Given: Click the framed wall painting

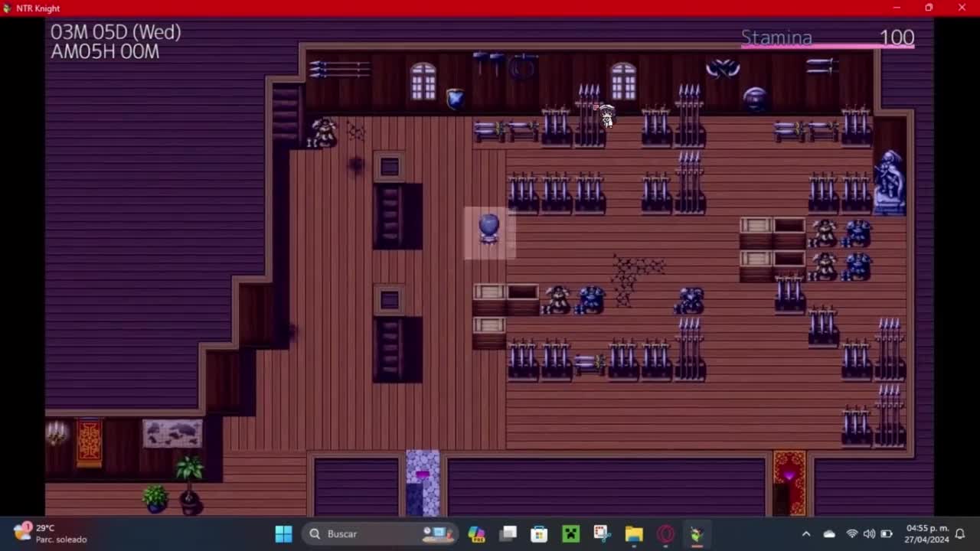Looking at the screenshot, I should [x=172, y=434].
